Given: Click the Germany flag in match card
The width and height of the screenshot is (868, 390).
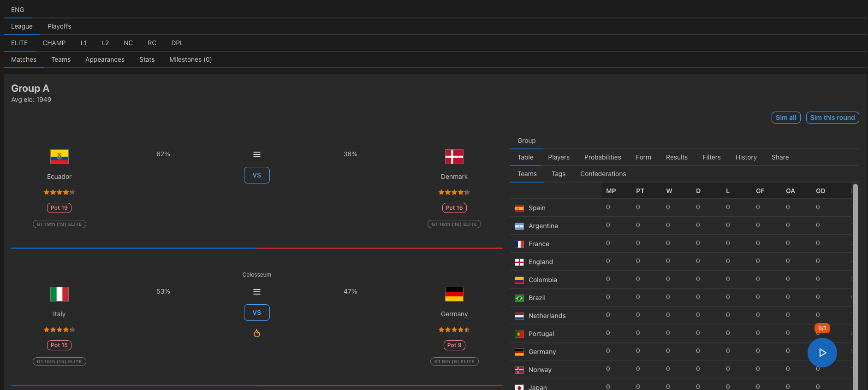Looking at the screenshot, I should pyautogui.click(x=454, y=294).
